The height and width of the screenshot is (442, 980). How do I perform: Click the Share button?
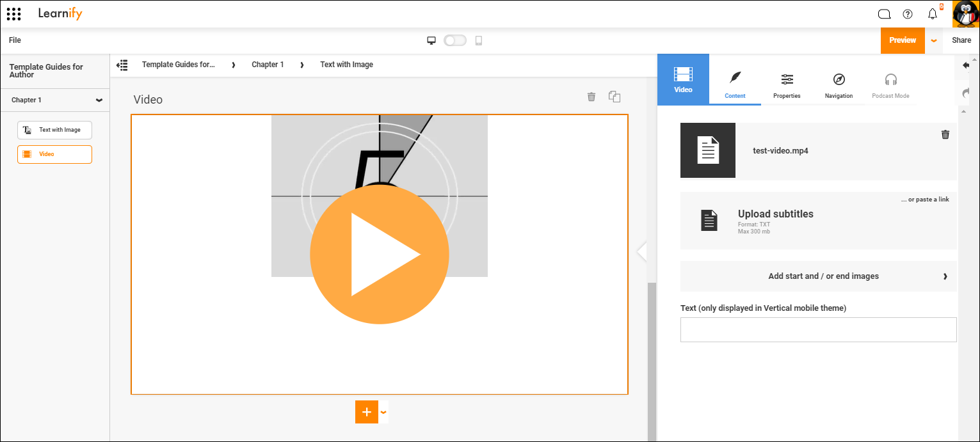pos(961,40)
